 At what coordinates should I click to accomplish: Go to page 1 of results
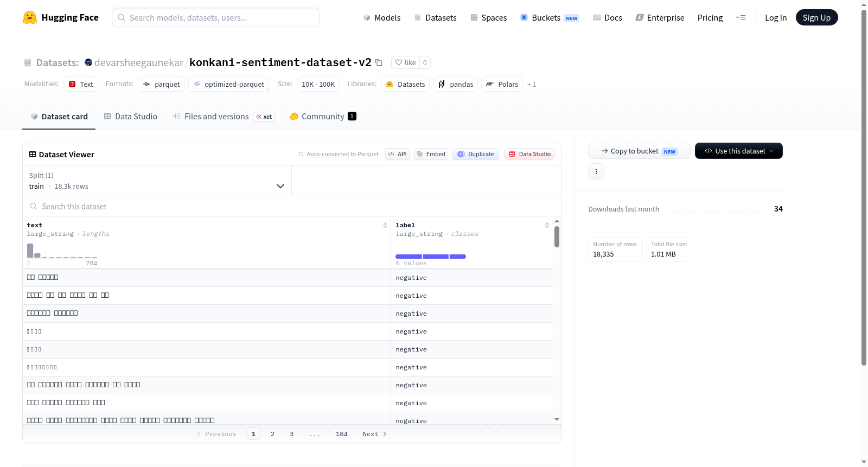pyautogui.click(x=253, y=434)
